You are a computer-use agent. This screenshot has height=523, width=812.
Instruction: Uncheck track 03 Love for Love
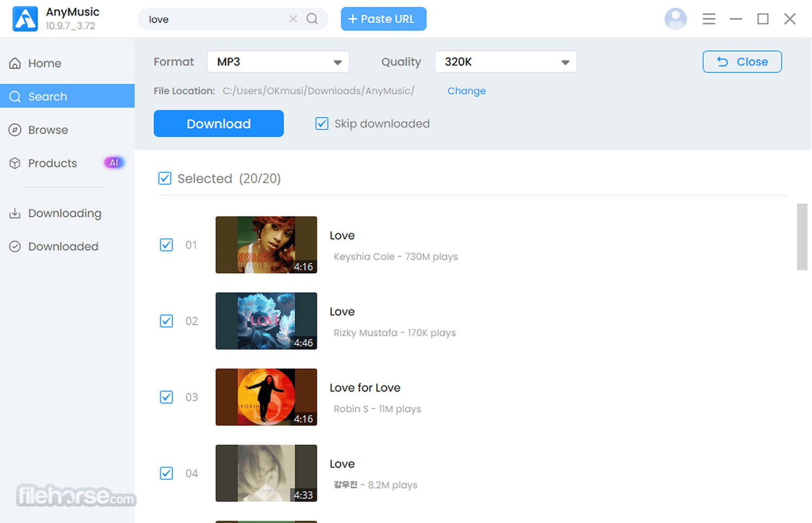(167, 398)
